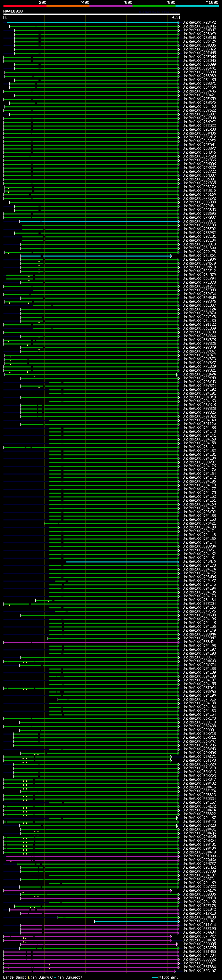The height and width of the screenshot is (980, 222).
Task: Click the green ~80% identity scale segment
Action: pos(154,6)
